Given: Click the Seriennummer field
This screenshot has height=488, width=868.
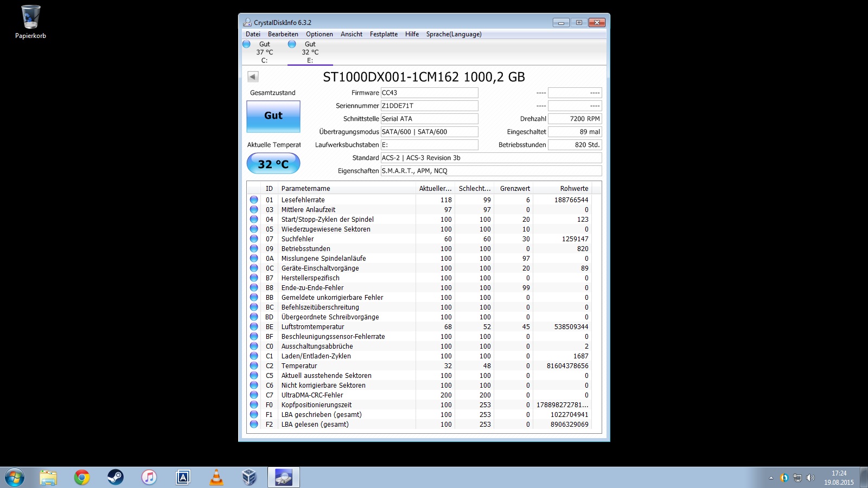Looking at the screenshot, I should coord(429,106).
